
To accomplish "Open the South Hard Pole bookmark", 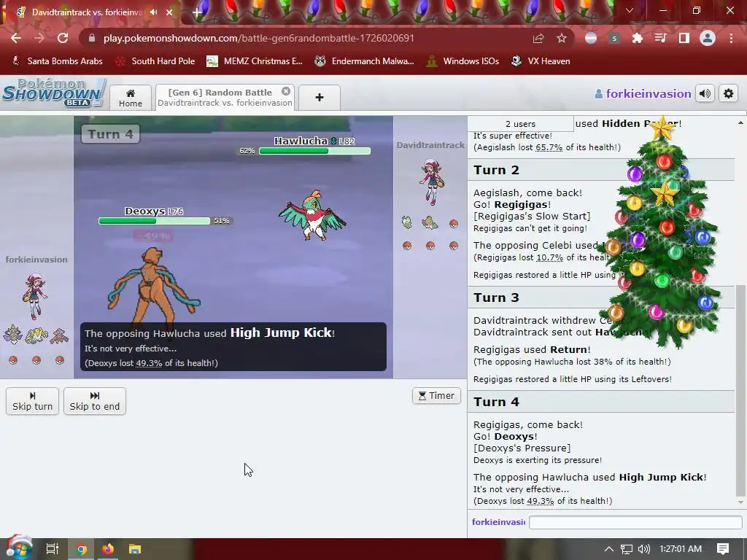I will 155,61.
